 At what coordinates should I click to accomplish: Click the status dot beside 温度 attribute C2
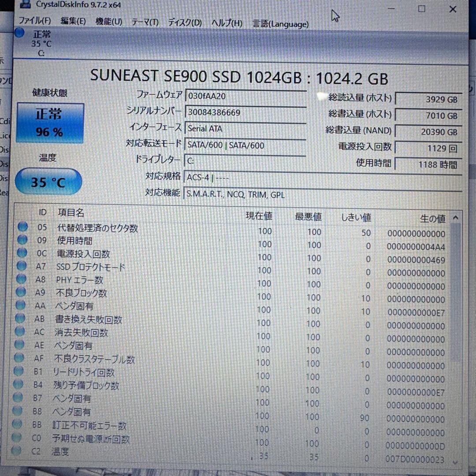point(16,450)
